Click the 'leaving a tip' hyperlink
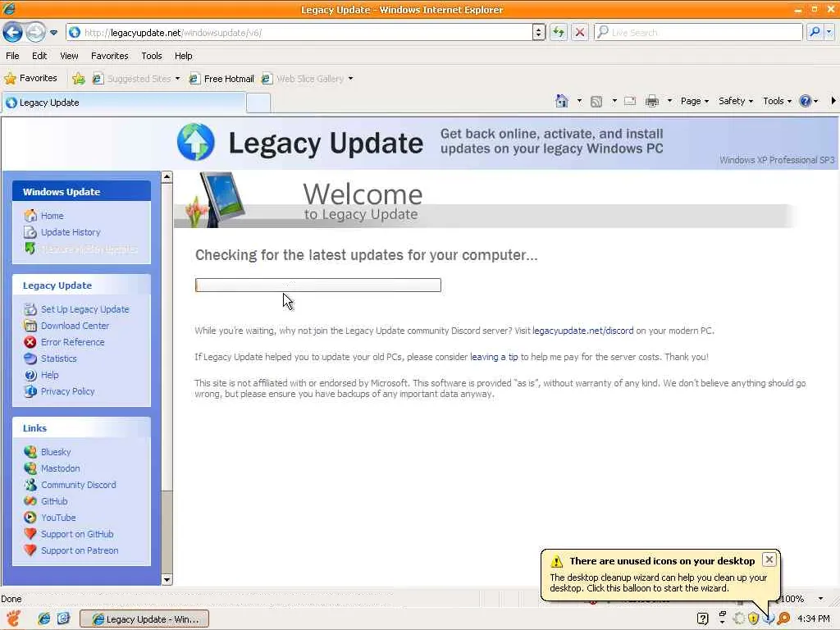This screenshot has height=630, width=840. click(494, 357)
